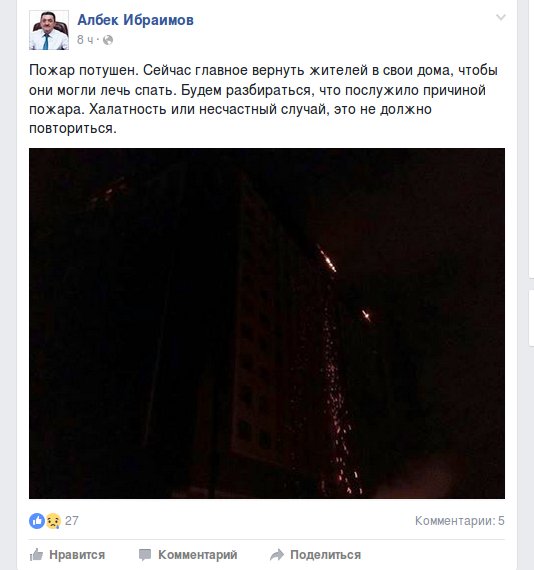Click the crying sad reaction emoji
The height and width of the screenshot is (570, 534).
(x=53, y=521)
